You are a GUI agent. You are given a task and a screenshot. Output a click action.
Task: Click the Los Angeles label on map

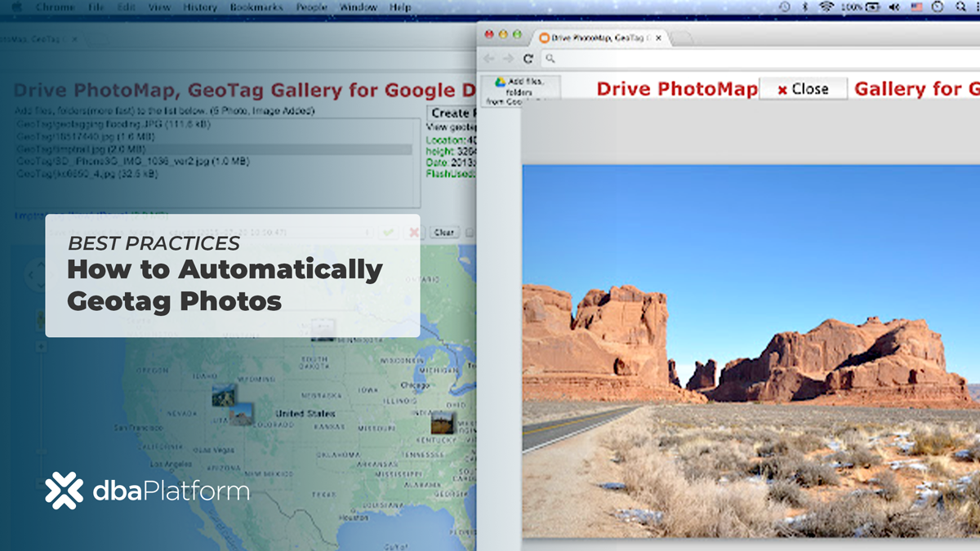coord(171,464)
